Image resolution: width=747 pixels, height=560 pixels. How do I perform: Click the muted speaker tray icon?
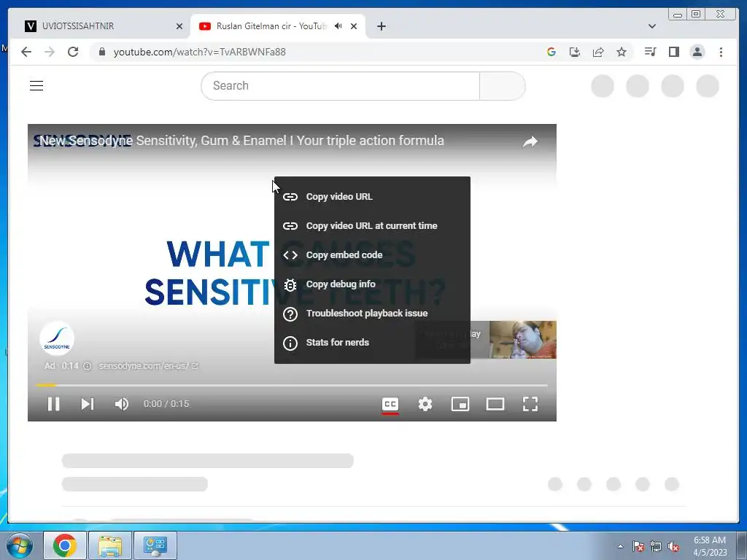point(673,546)
